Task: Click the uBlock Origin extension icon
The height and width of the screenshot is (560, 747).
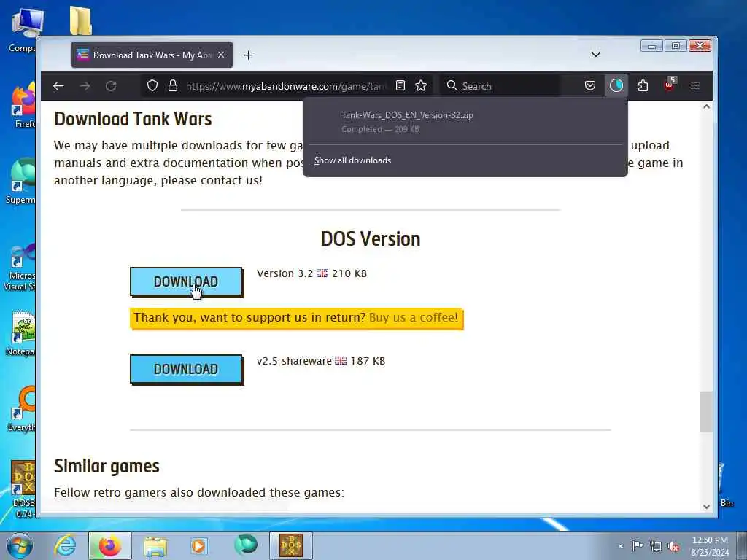Action: [x=670, y=86]
